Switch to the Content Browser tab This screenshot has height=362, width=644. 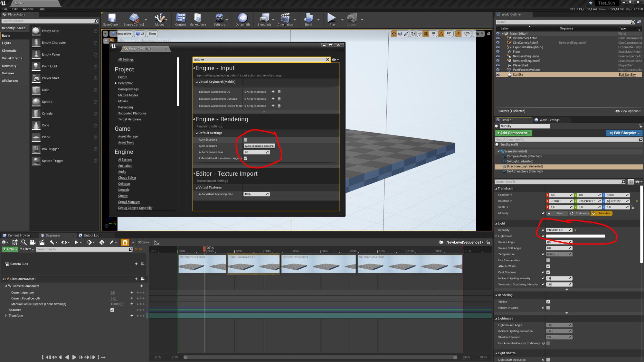tap(19, 236)
